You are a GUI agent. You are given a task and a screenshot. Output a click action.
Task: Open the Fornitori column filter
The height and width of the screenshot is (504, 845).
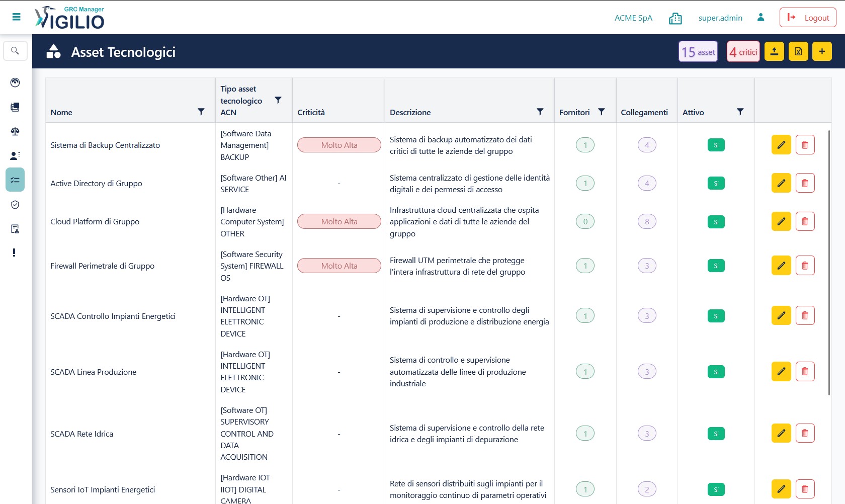coord(602,112)
